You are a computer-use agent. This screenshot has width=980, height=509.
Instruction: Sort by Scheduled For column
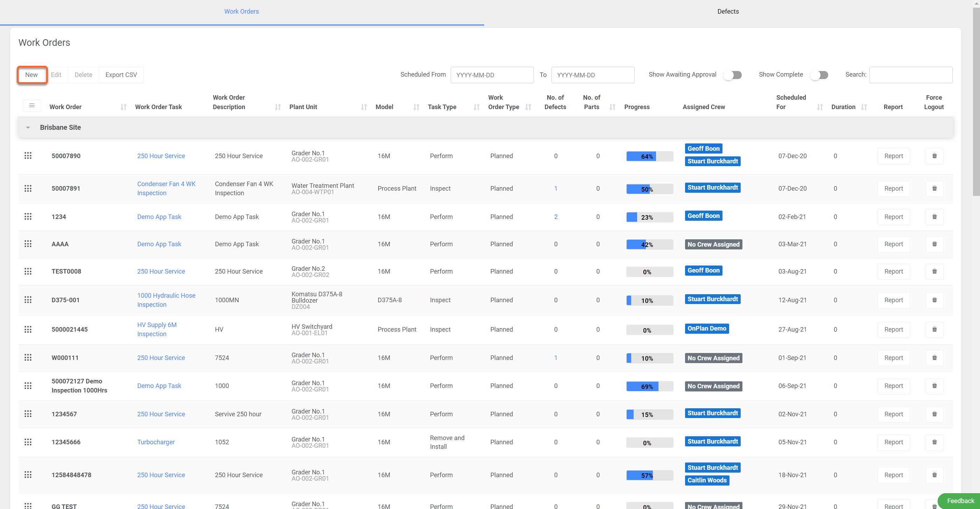tap(819, 107)
